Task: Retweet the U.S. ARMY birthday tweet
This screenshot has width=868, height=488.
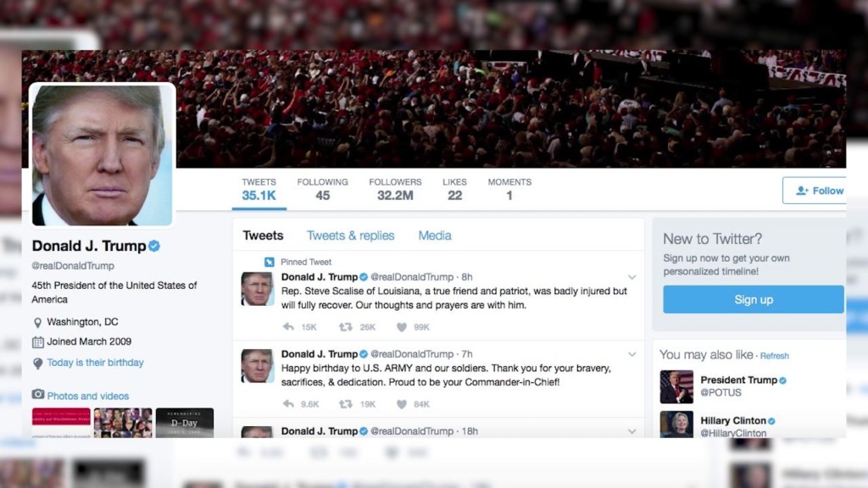Action: click(346, 404)
